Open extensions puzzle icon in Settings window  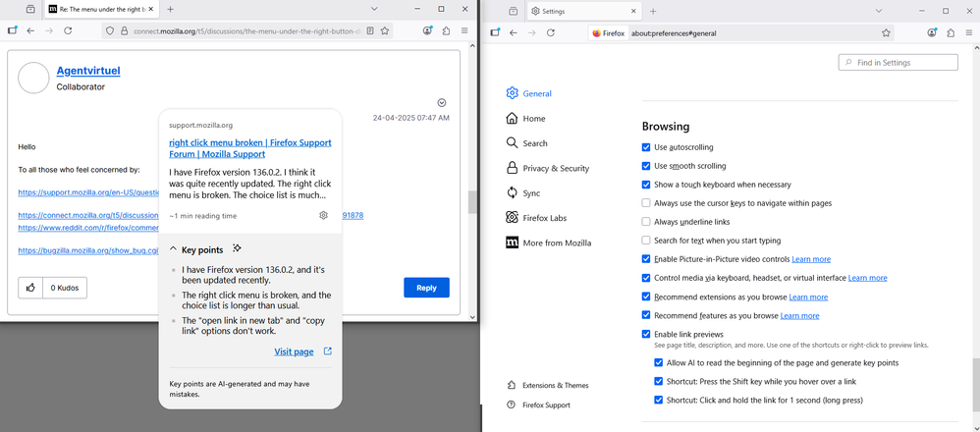951,32
